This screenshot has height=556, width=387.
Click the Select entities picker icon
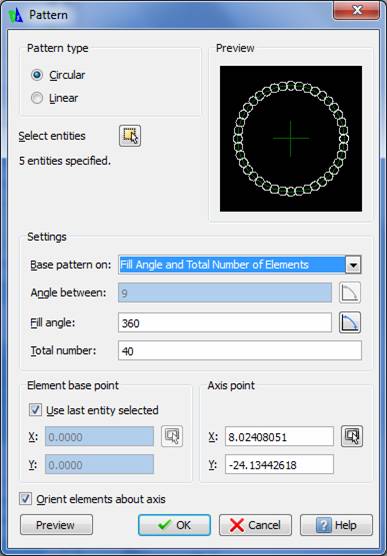(130, 136)
